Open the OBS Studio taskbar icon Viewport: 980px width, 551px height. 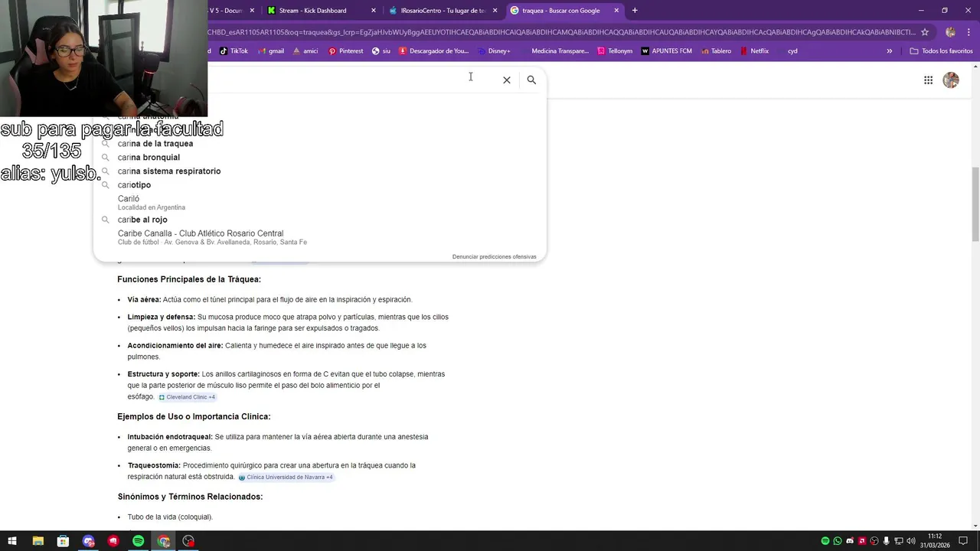(x=188, y=541)
